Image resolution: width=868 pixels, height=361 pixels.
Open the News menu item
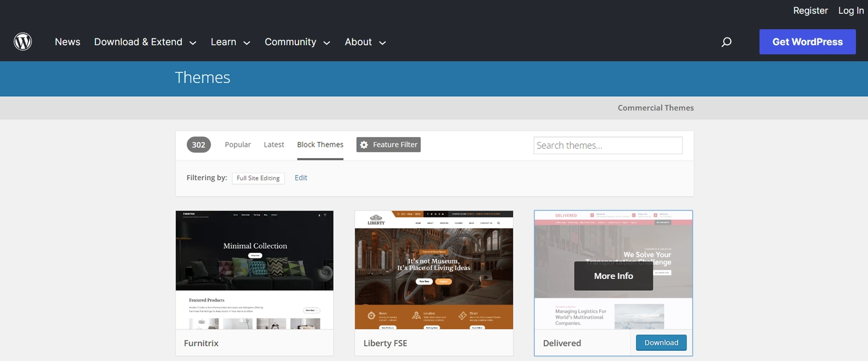[68, 42]
